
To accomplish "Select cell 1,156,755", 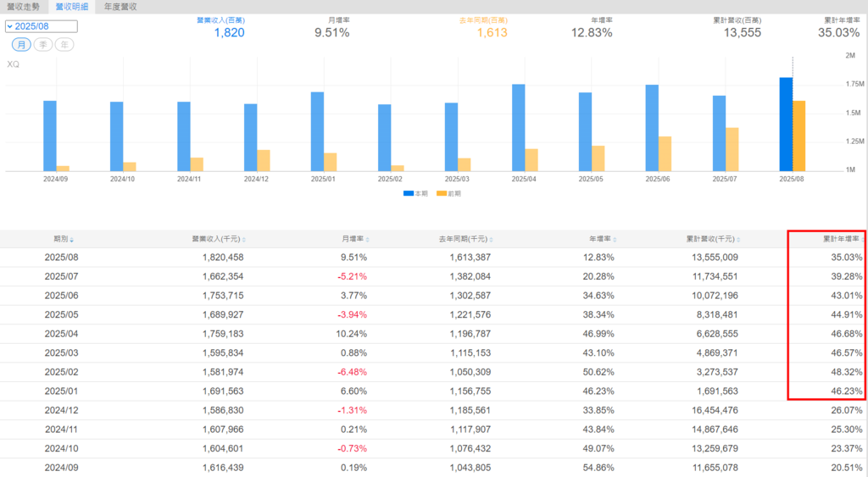I will 470,391.
